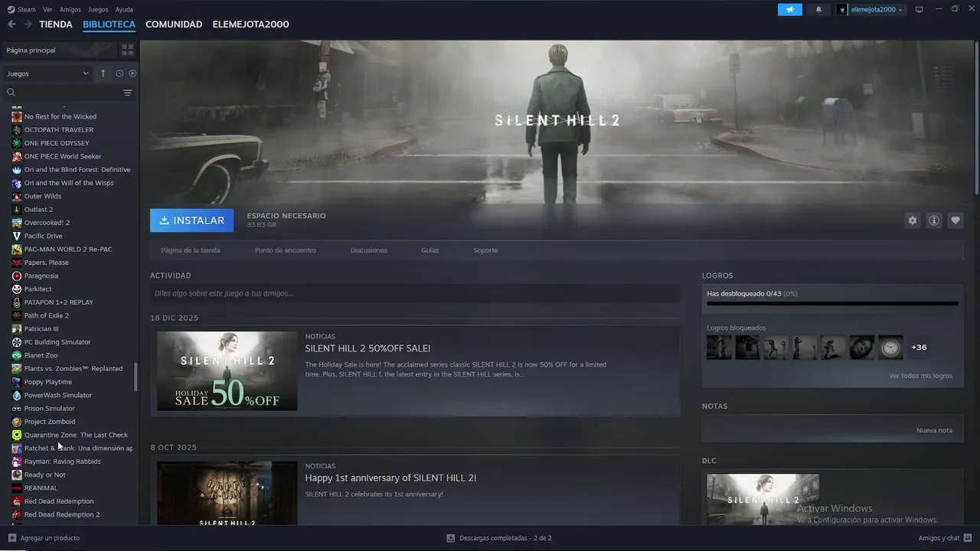Click the Red Dead Redemption 2 icon
The height and width of the screenshot is (551, 980).
(x=17, y=514)
